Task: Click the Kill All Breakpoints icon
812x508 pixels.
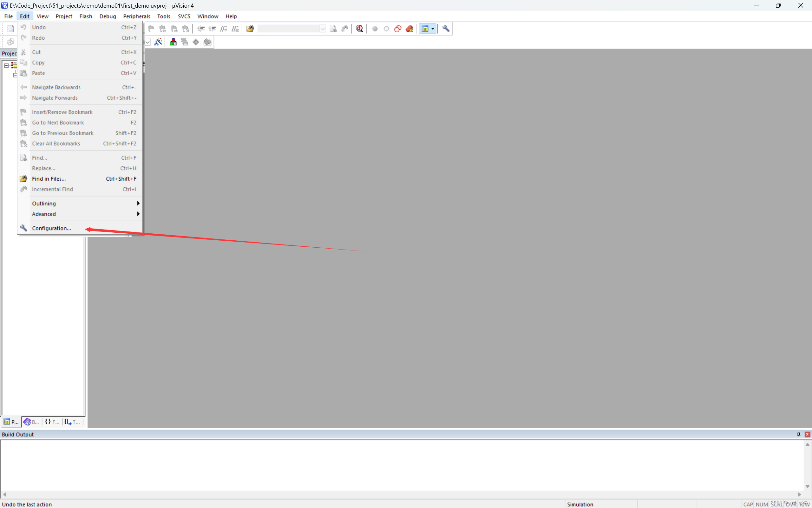Action: [x=409, y=29]
